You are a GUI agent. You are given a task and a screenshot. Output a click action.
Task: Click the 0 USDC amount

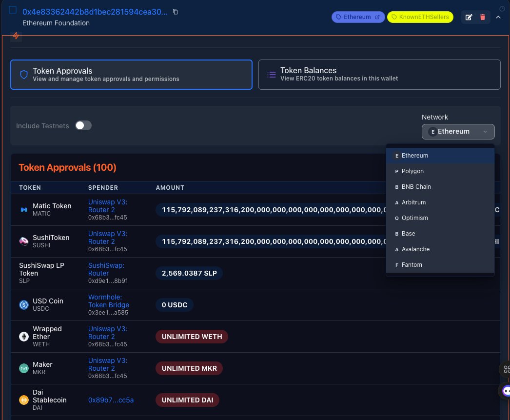175,305
